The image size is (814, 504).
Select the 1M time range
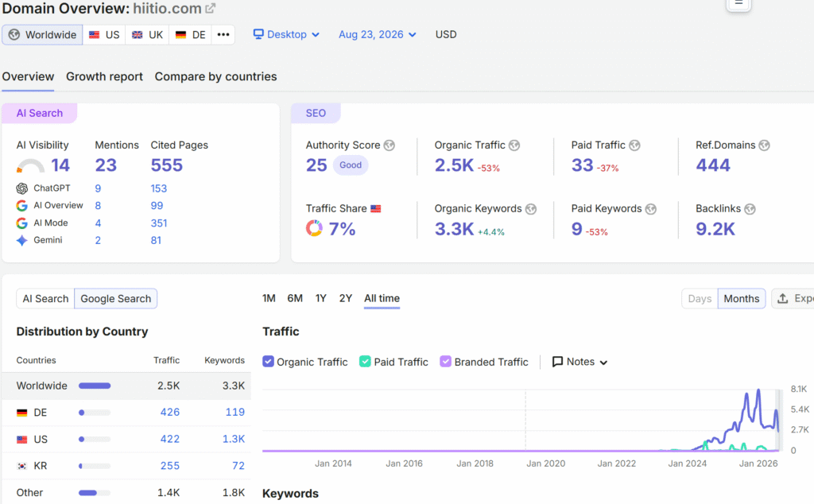[x=269, y=298]
